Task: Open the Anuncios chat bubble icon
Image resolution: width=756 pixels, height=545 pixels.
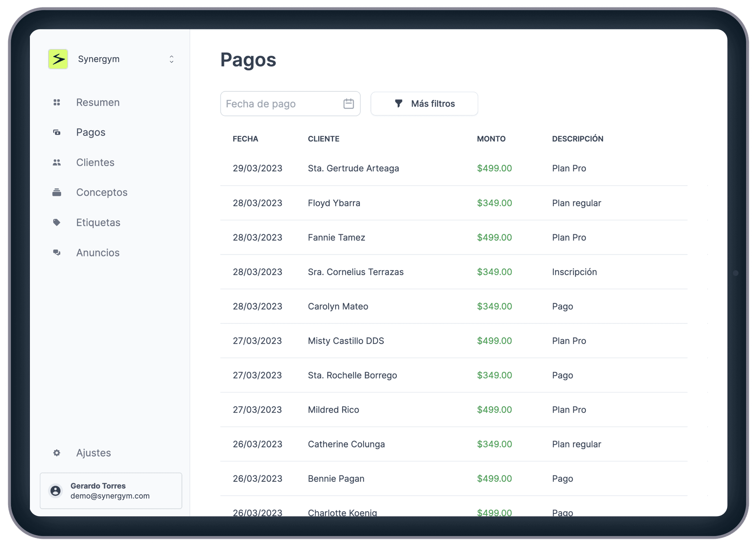Action: tap(57, 252)
